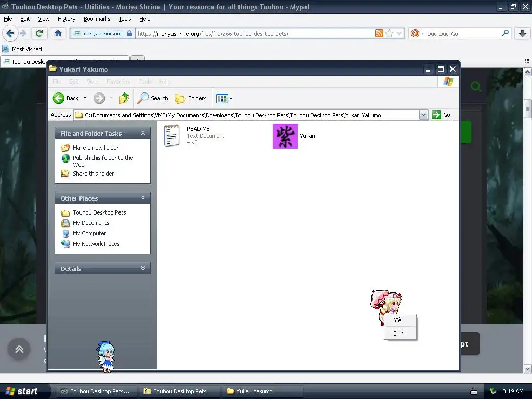Click the DuckDuckGo search input field
This screenshot has width=532, height=399.
click(x=463, y=34)
